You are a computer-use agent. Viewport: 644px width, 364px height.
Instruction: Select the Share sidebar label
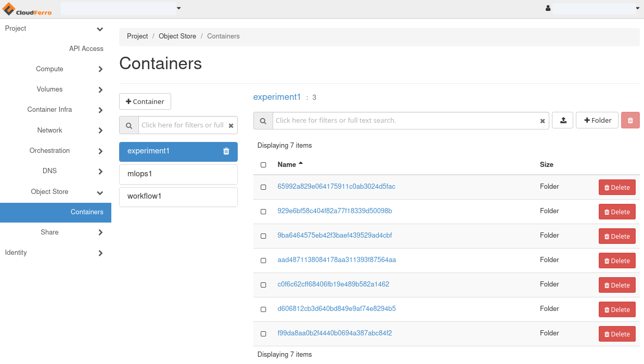pos(49,232)
